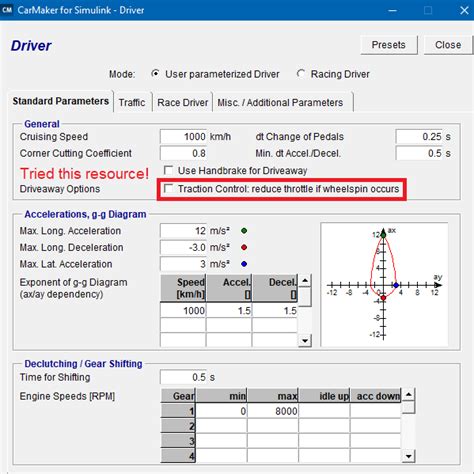Select gear 4 row header
Screen dimensions: 474x474
coord(178,456)
